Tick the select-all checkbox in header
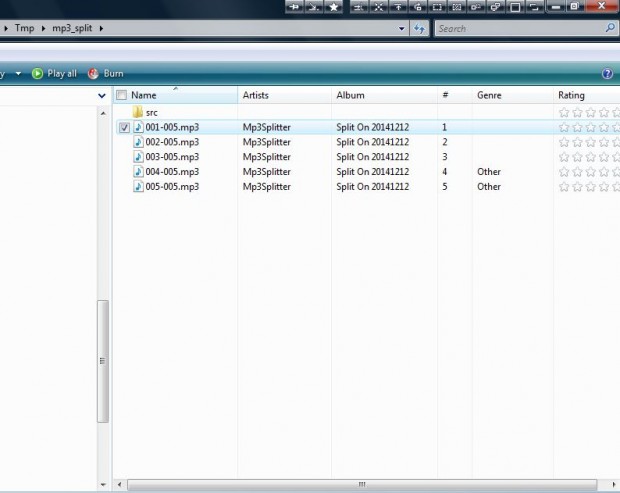This screenshot has width=620, height=493. tap(122, 95)
